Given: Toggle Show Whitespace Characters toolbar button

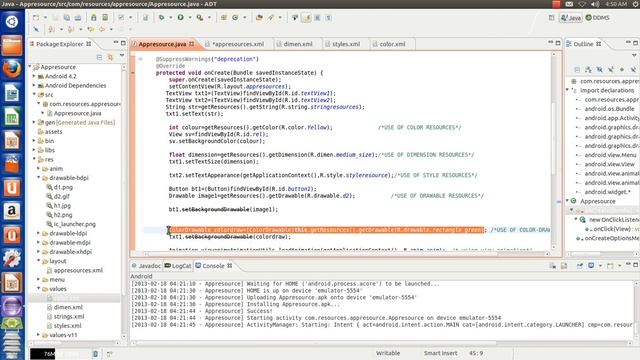Looking at the screenshot, I should click(329, 18).
